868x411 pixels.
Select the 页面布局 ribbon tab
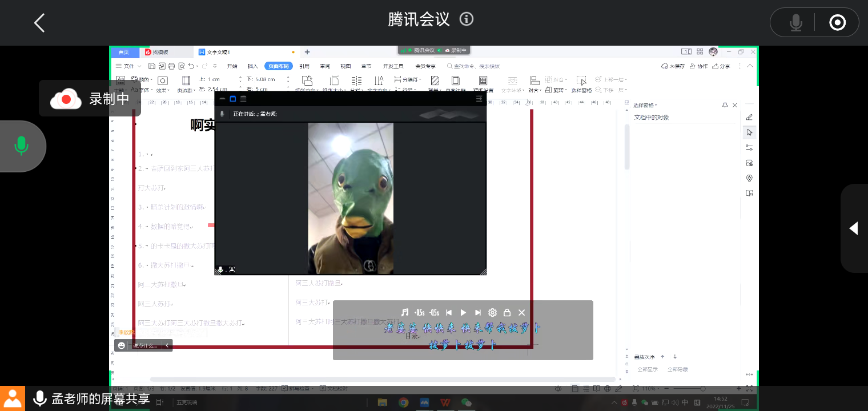tap(279, 66)
